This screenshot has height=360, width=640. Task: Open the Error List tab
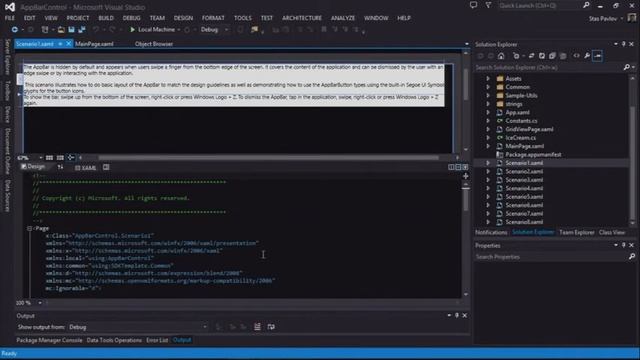(x=157, y=340)
